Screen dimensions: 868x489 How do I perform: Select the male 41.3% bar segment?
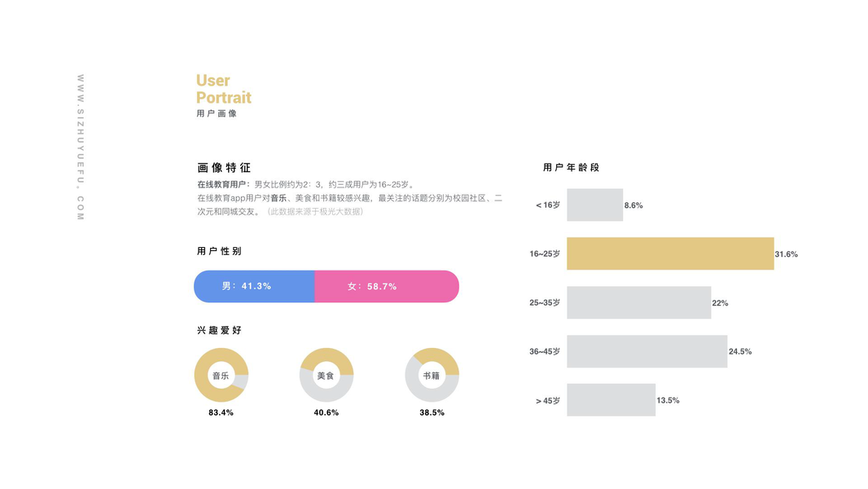click(x=254, y=287)
